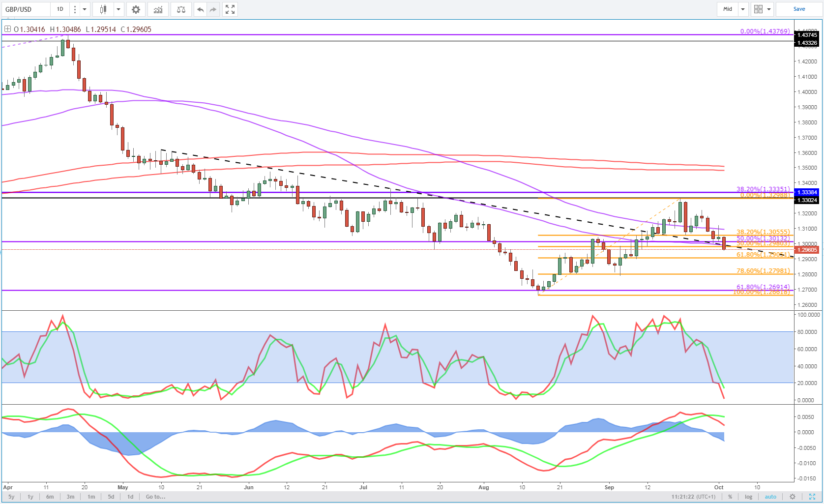Image resolution: width=824 pixels, height=504 pixels.
Task: Click the Apr label on time axis
Action: click(x=8, y=487)
